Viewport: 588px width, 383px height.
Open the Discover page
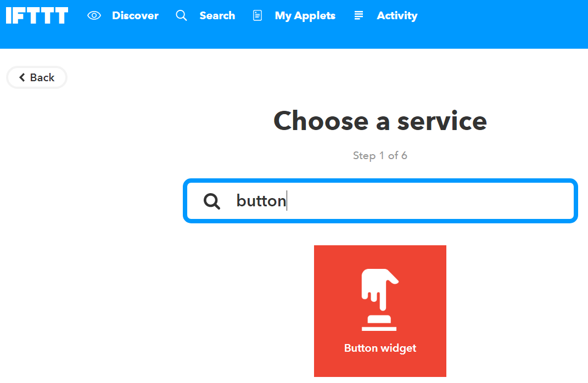point(135,15)
